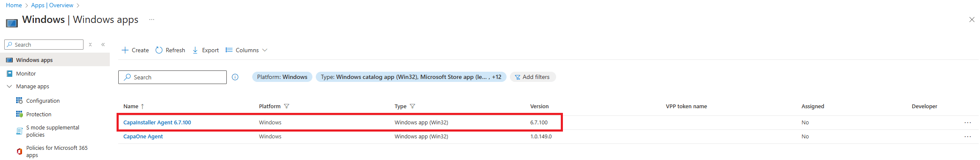Click the S mode policies icon

[x=19, y=131]
